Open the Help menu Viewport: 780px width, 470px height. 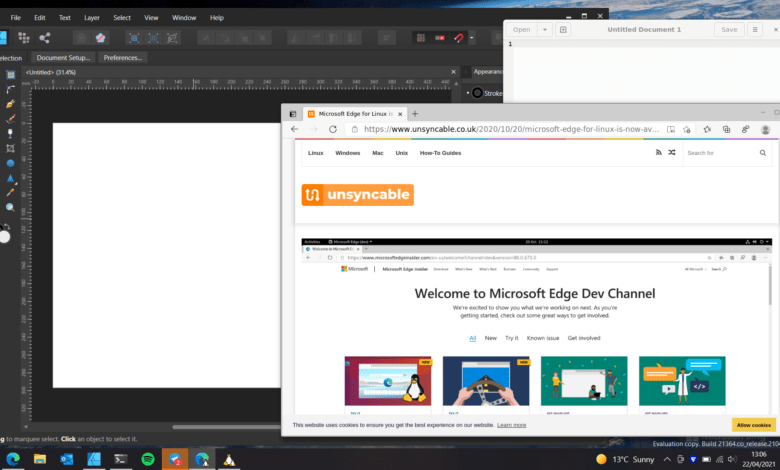(217, 17)
